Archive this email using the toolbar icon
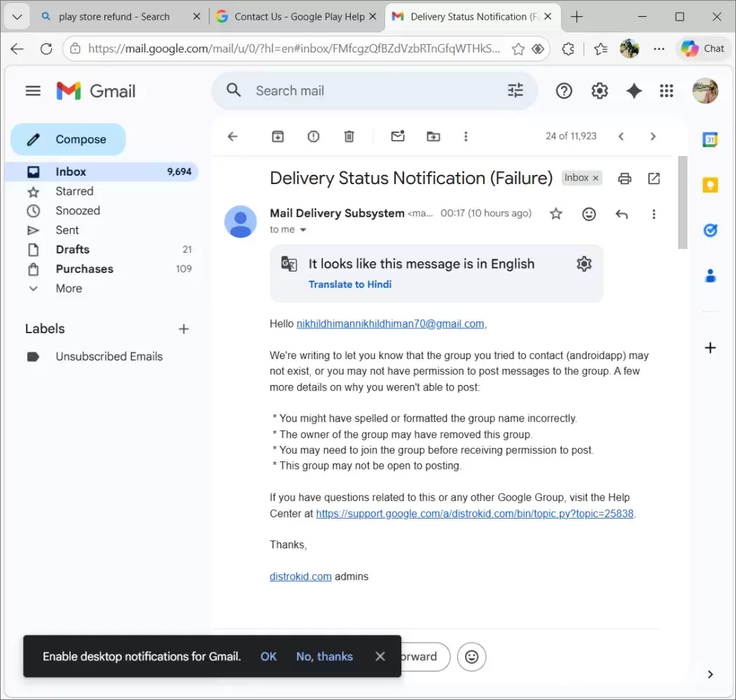This screenshot has width=736, height=700. (278, 136)
